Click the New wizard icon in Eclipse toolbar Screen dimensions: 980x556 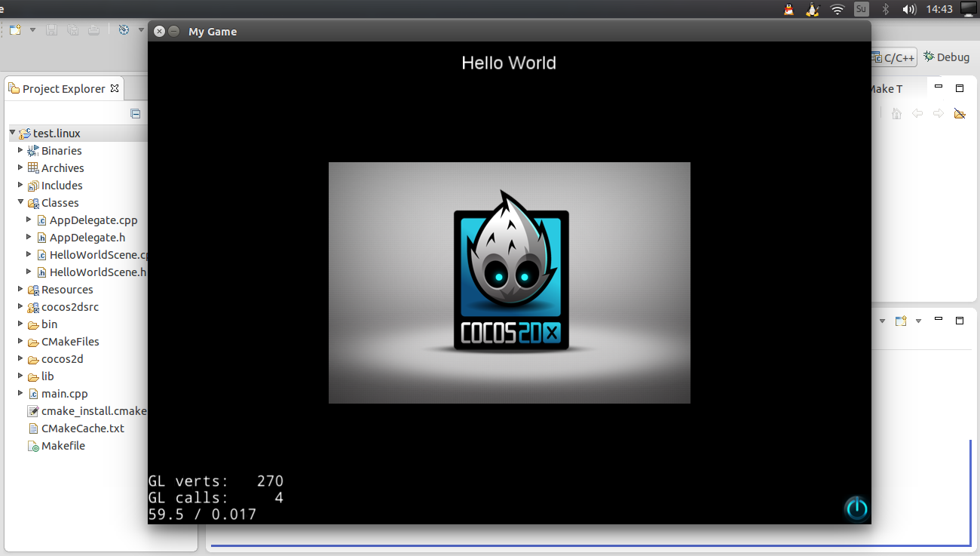pos(15,30)
